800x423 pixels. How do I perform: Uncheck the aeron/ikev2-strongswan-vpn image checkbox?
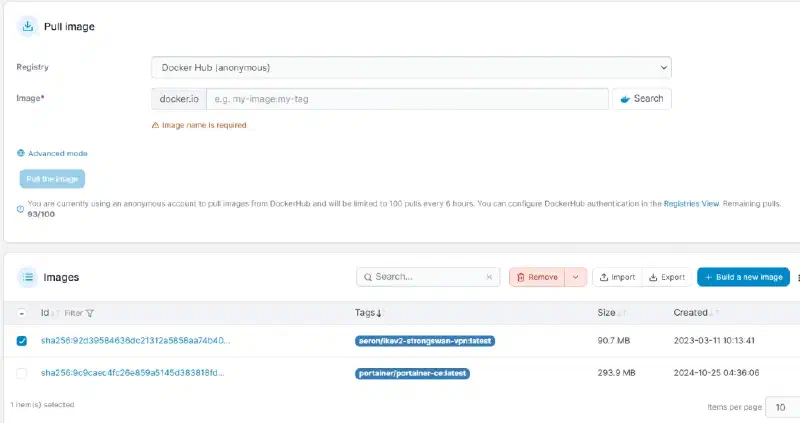(x=21, y=341)
